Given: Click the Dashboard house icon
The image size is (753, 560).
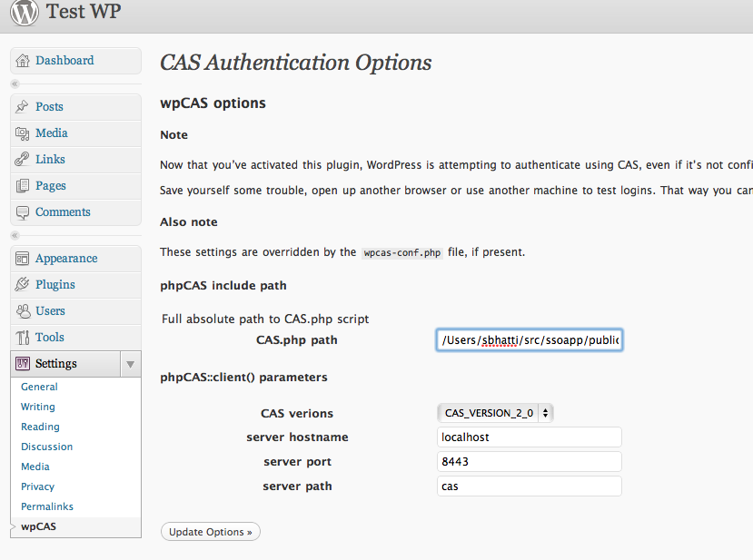Looking at the screenshot, I should click(23, 61).
